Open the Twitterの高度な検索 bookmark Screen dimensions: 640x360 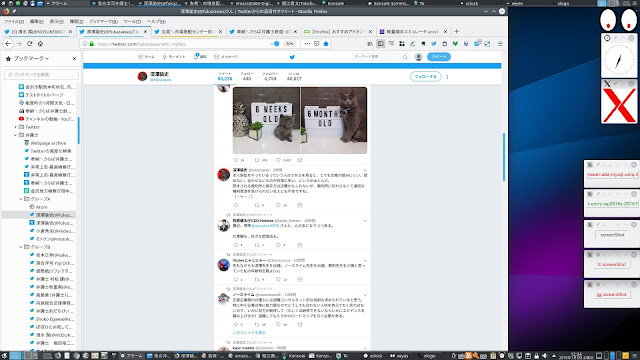click(47, 151)
